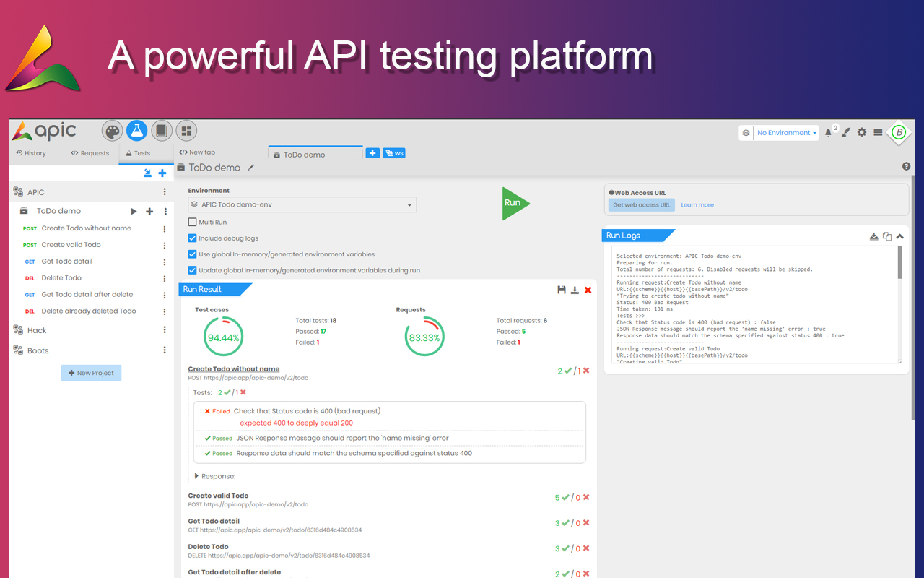Open the New tab tab
The height and width of the screenshot is (578, 924).
[197, 152]
